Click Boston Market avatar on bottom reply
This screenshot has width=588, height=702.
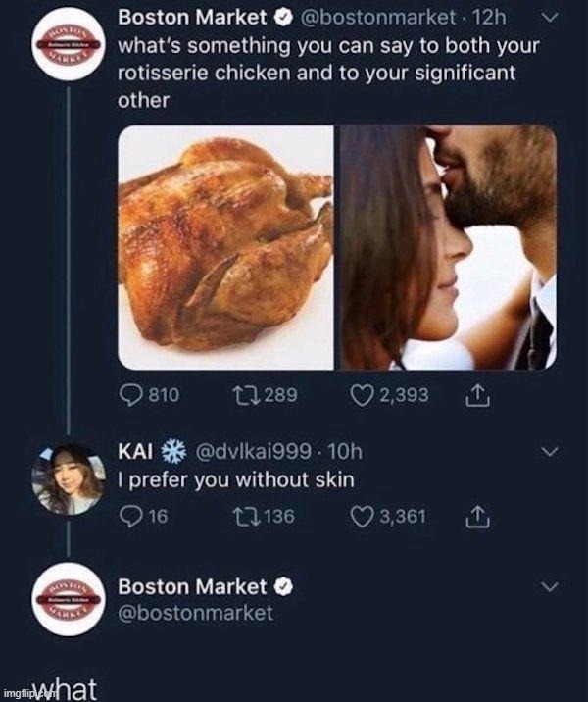[x=68, y=602]
